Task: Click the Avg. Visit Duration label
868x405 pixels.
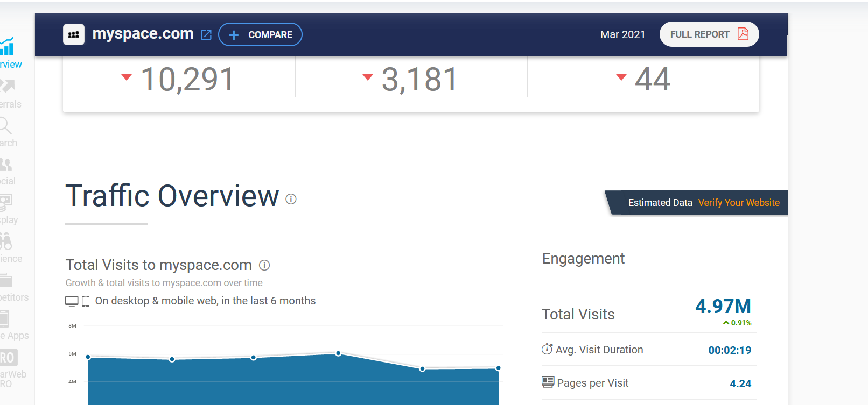Action: [x=599, y=350]
